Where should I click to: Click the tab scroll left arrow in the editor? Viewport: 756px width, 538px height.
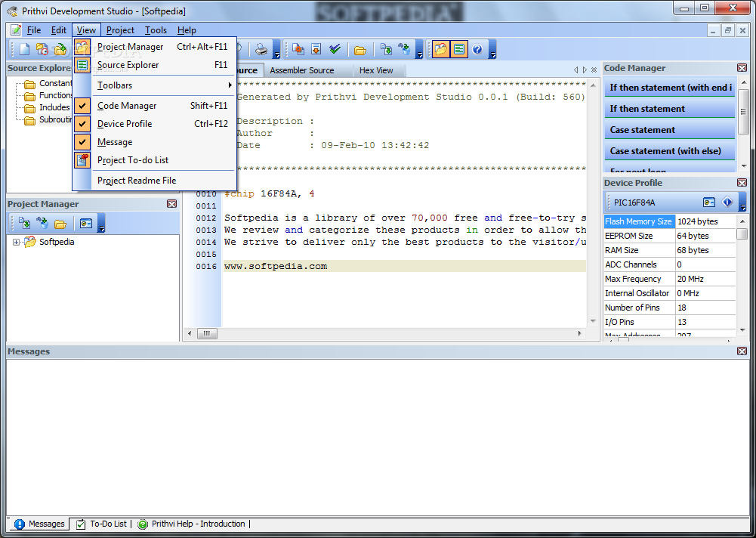[x=575, y=70]
